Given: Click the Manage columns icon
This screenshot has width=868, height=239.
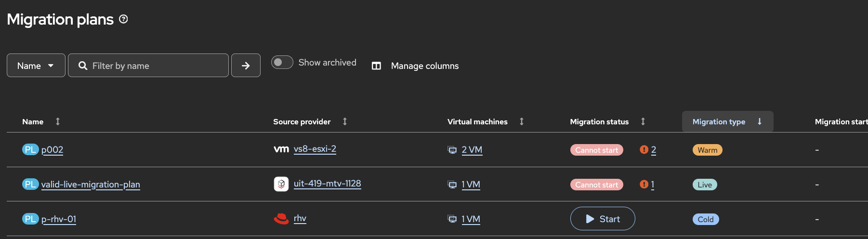Looking at the screenshot, I should pyautogui.click(x=376, y=66).
